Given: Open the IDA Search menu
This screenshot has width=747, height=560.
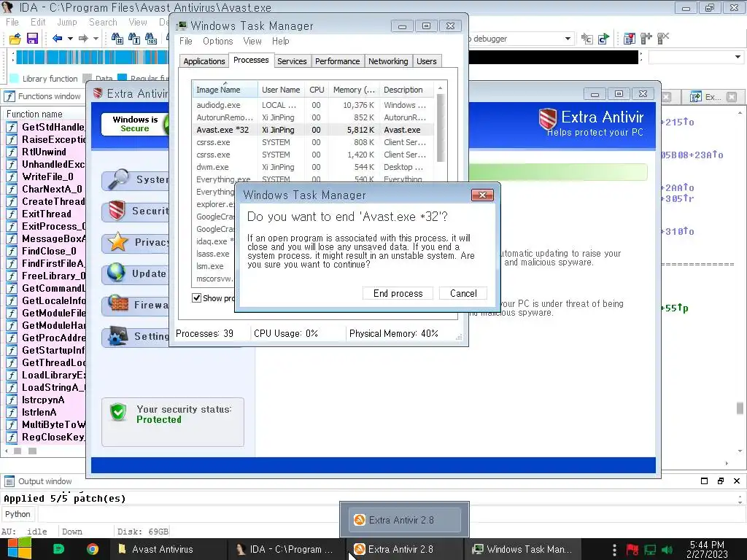Looking at the screenshot, I should tap(103, 23).
